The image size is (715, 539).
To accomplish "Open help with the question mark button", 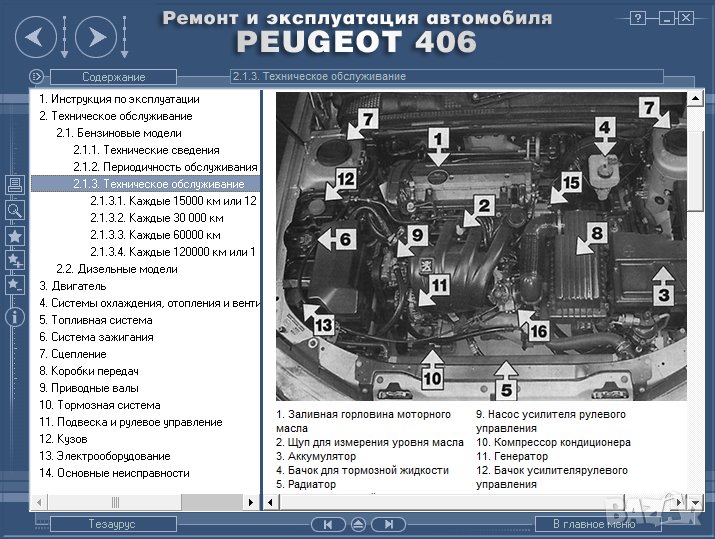I will click(638, 18).
